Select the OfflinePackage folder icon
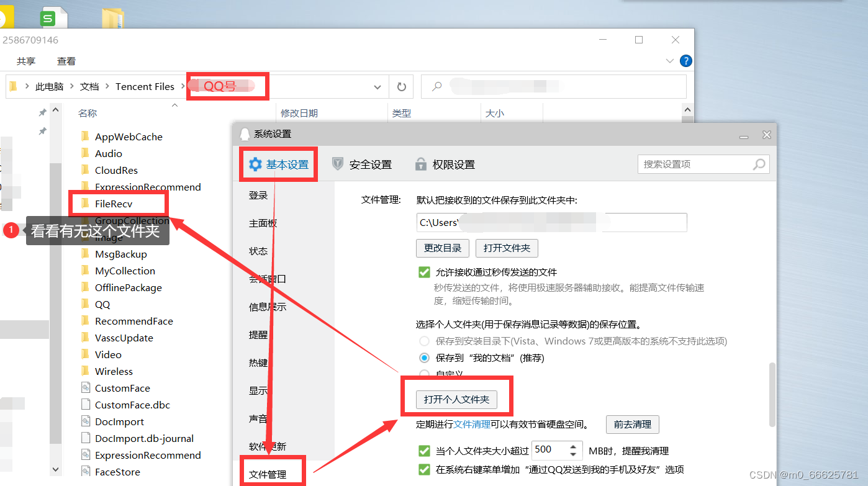Viewport: 868px width, 486px height. pyautogui.click(x=85, y=287)
